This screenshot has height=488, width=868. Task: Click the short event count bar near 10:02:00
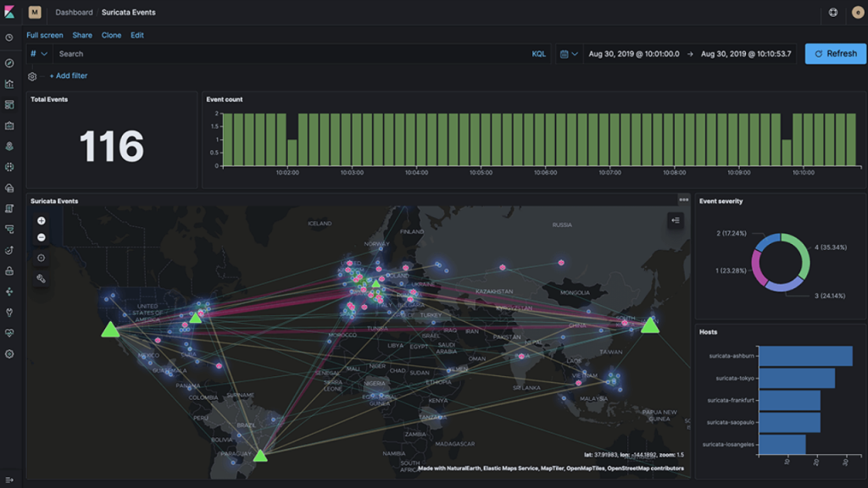point(292,152)
